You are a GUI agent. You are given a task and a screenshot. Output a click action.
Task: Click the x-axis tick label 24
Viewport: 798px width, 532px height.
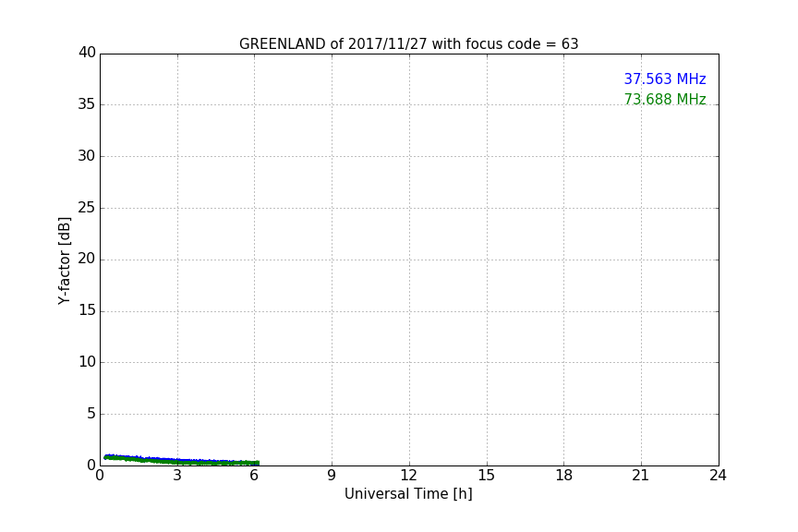point(718,476)
